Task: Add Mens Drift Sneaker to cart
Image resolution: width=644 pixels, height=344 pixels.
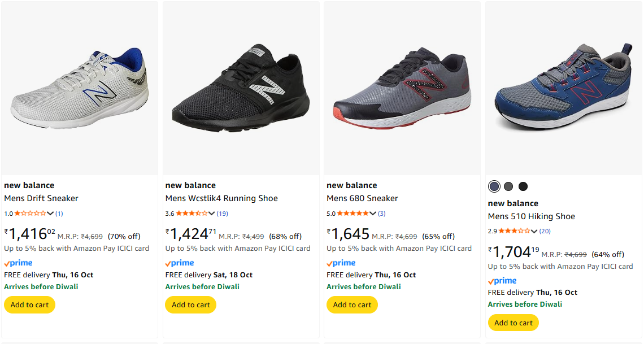Action: pos(29,305)
